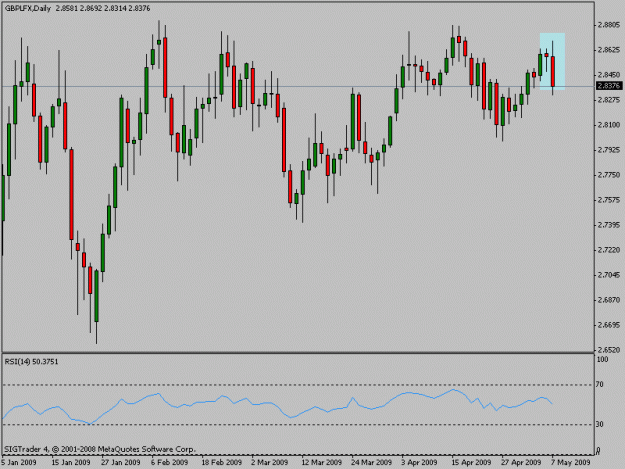625x469 pixels.
Task: Click the GBPLFX,Daily chart title text
Action: click(x=28, y=8)
